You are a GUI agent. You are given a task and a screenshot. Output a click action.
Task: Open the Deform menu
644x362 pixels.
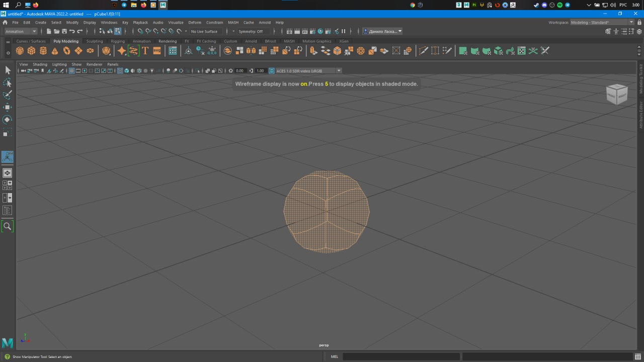(x=195, y=22)
